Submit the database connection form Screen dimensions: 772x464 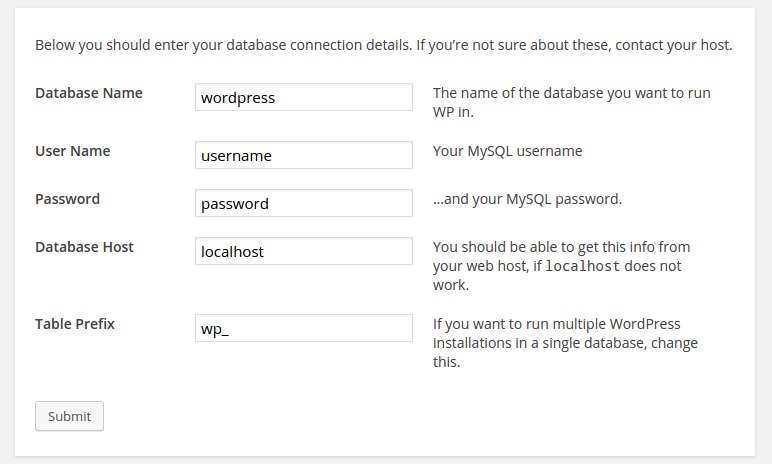69,416
